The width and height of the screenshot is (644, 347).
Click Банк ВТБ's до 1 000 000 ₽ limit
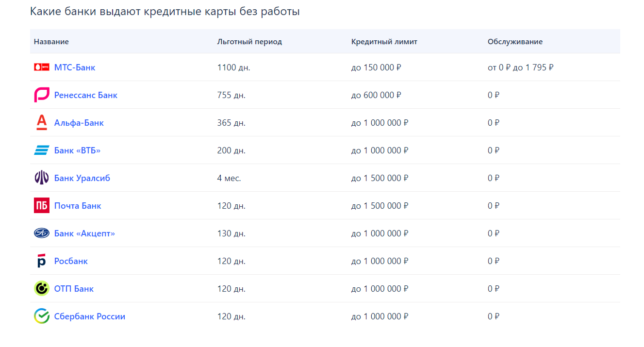pos(380,150)
